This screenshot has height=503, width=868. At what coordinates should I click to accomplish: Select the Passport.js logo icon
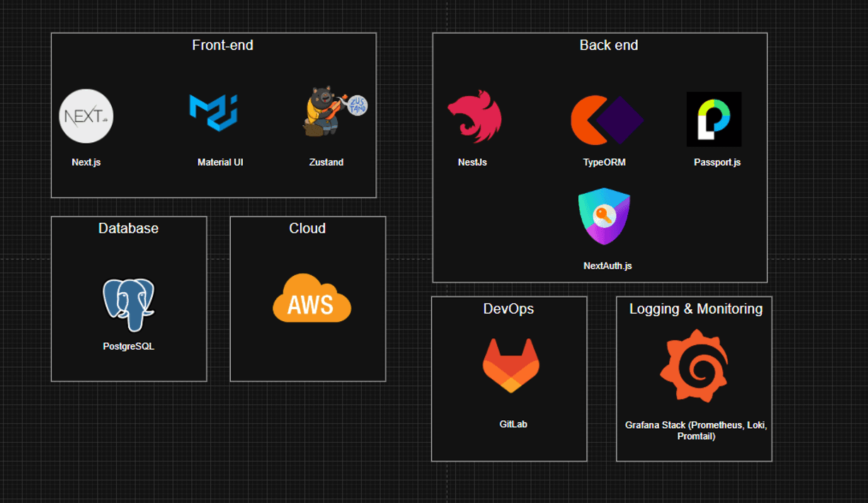point(714,119)
